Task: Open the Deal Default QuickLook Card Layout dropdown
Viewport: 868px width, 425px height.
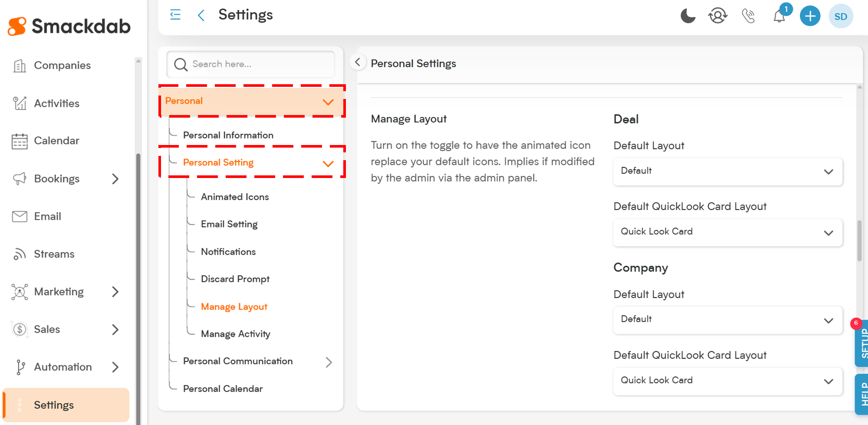Action: coord(727,232)
